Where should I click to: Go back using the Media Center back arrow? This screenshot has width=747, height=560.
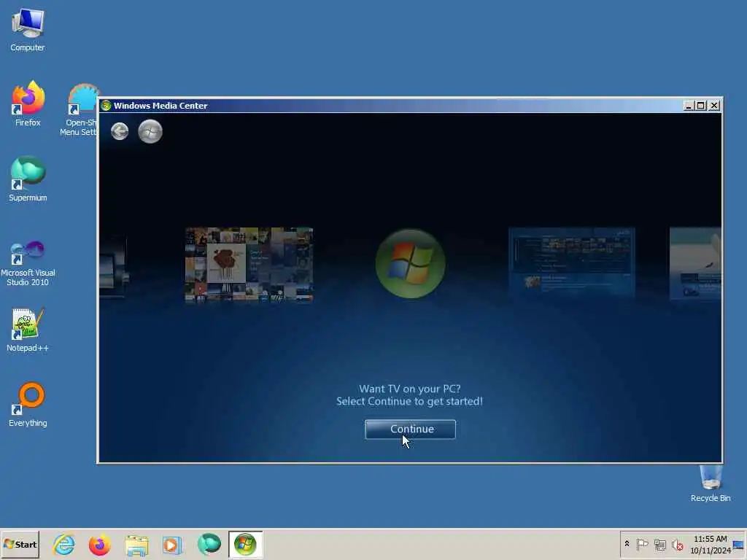tap(120, 131)
